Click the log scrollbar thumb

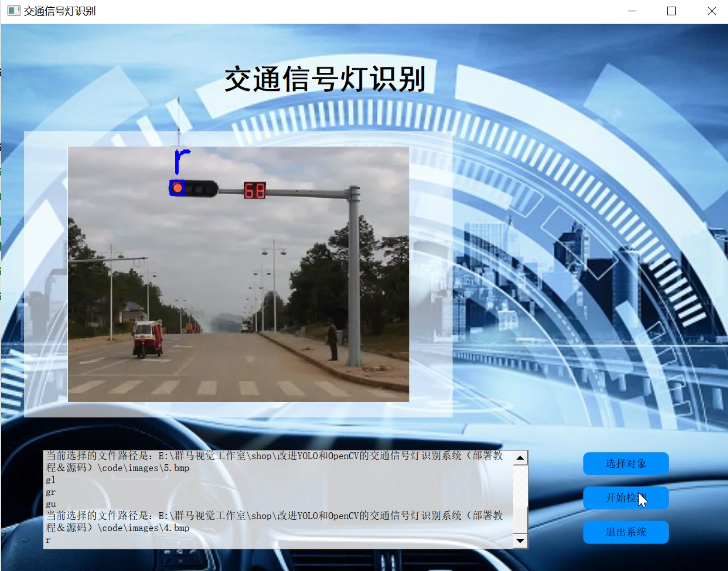pos(520,520)
